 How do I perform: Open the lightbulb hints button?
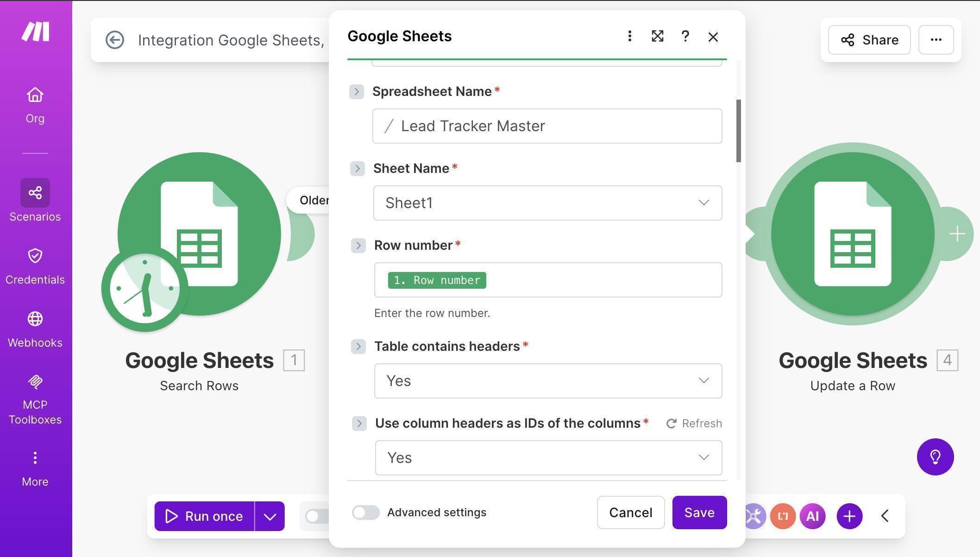coord(935,457)
